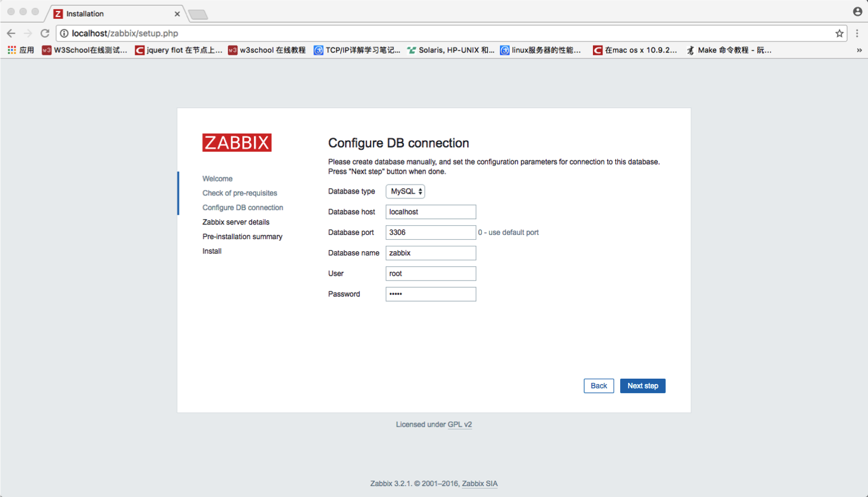Focus the Password input field
The height and width of the screenshot is (497, 868).
(x=431, y=294)
